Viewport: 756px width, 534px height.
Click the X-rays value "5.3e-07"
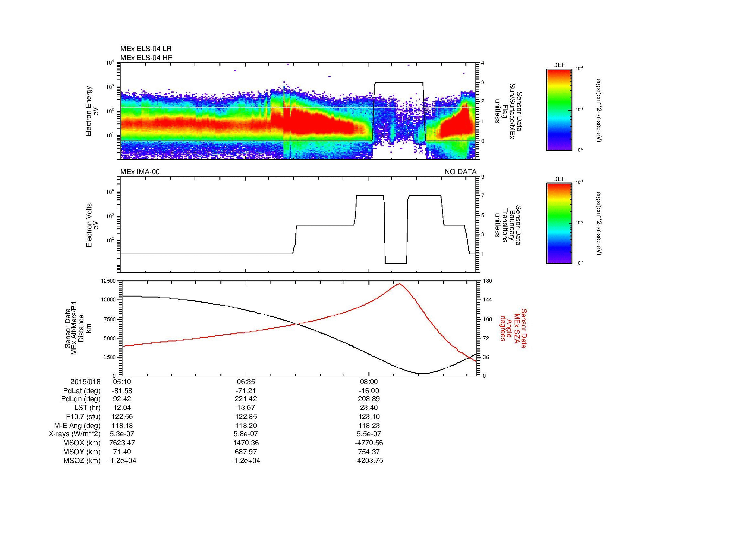click(122, 434)
